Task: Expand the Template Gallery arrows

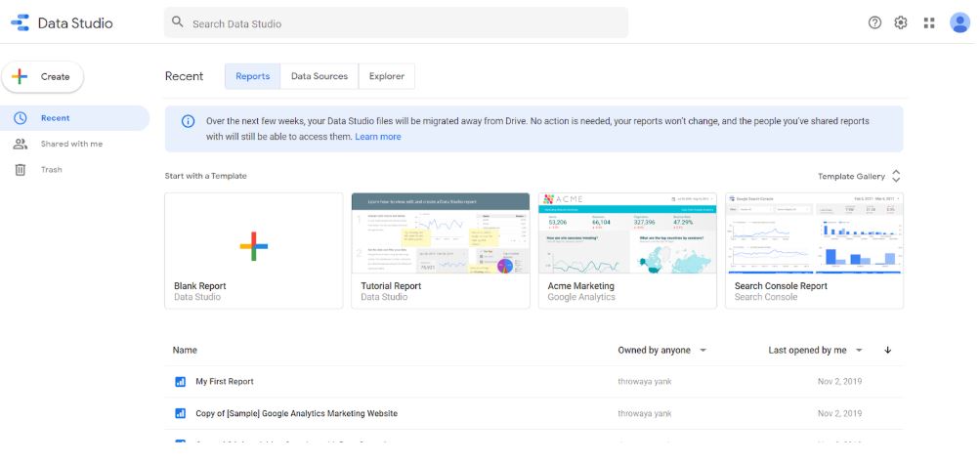Action: tap(896, 176)
